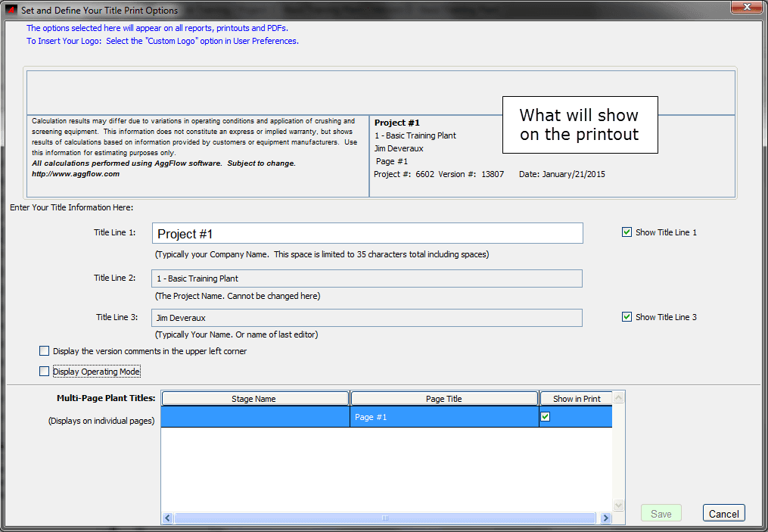This screenshot has width=768, height=532.
Task: Toggle Show in Print checkbox for Page #1
Action: point(546,417)
